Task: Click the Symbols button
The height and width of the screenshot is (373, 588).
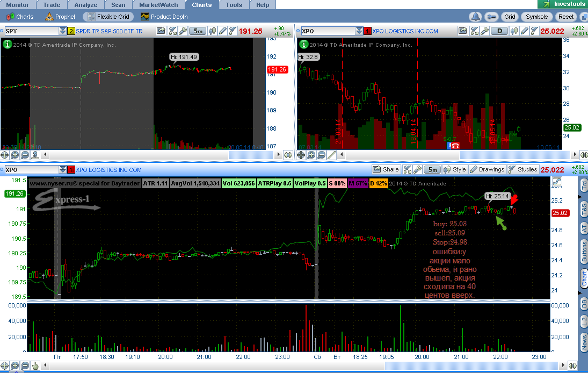Action: tap(536, 17)
